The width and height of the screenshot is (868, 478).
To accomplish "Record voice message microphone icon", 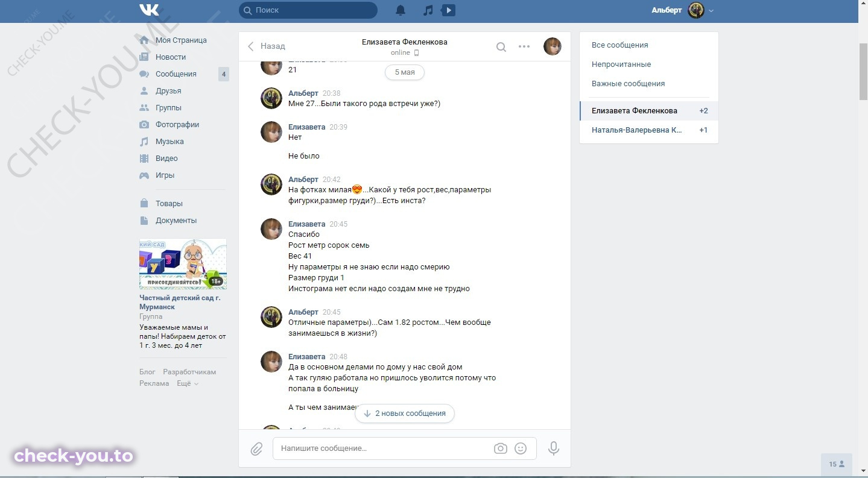I will click(554, 448).
